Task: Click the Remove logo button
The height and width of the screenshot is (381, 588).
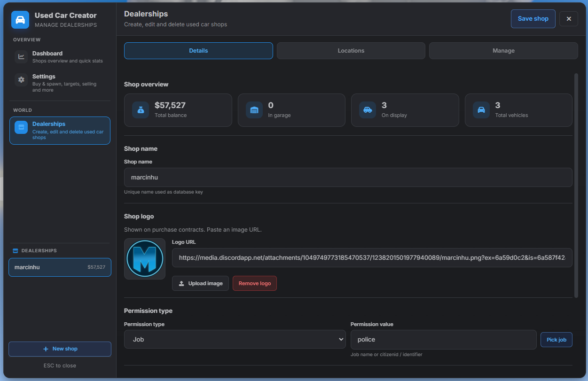Action: click(255, 283)
